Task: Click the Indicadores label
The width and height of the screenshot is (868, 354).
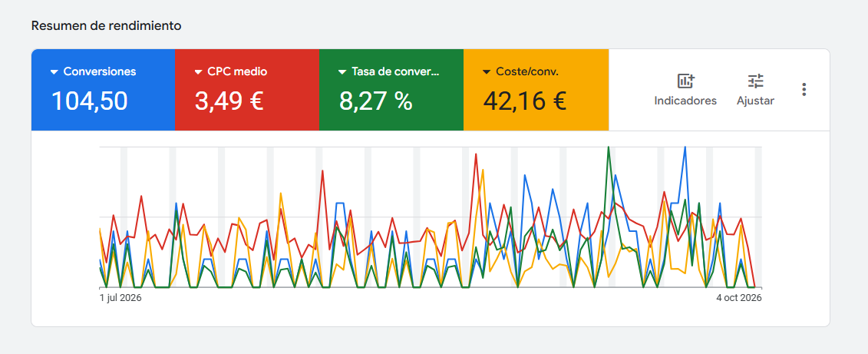Action: tap(685, 101)
